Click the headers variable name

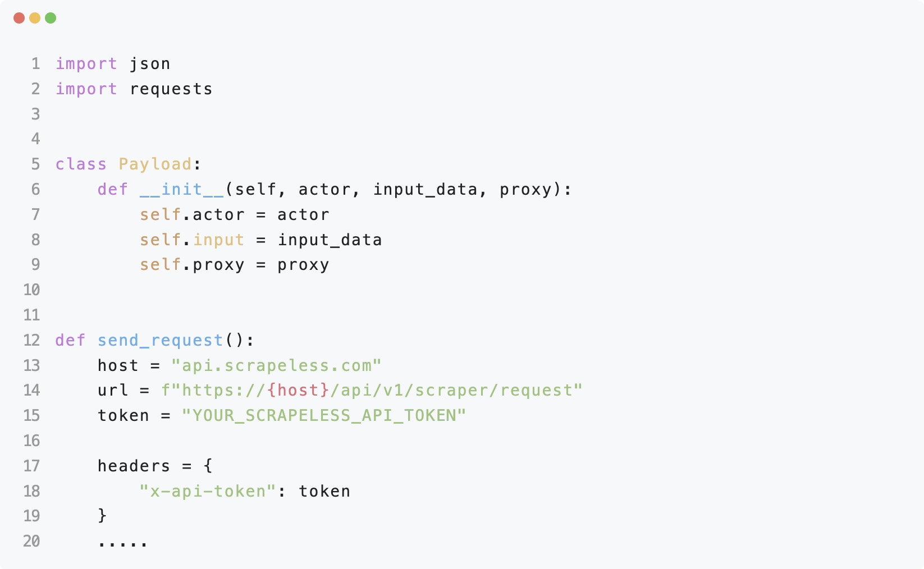(134, 466)
